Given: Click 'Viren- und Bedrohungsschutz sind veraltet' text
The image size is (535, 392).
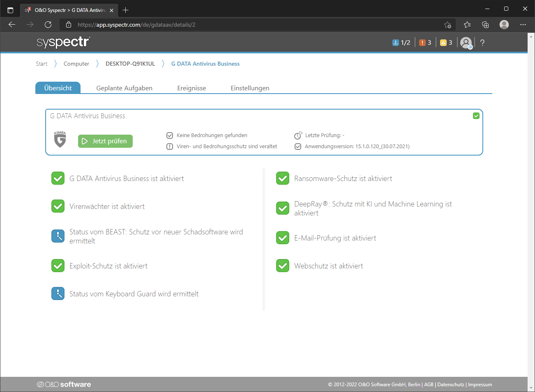Looking at the screenshot, I should pos(227,147).
